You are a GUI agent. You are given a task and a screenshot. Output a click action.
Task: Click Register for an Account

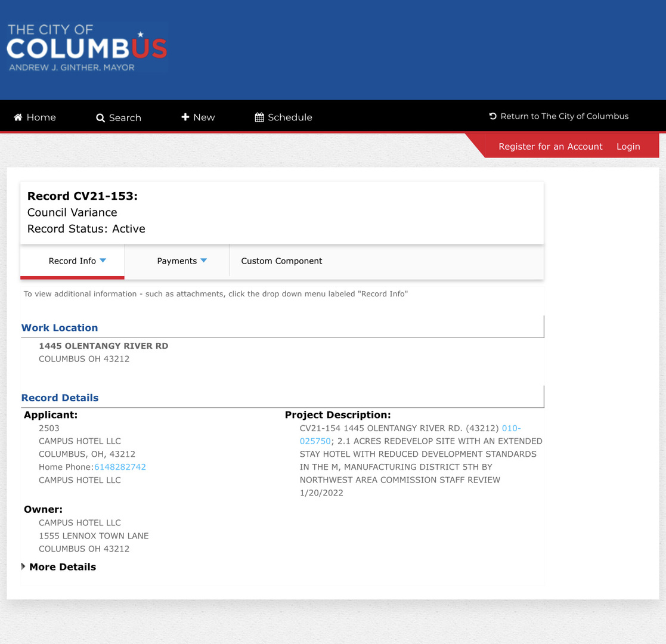pos(550,147)
